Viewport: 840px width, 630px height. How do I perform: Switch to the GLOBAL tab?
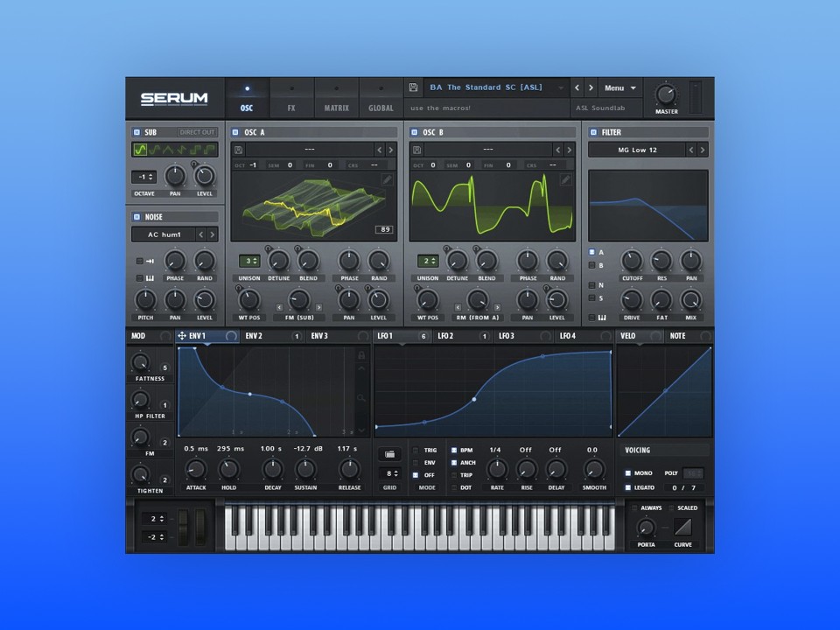[x=381, y=99]
